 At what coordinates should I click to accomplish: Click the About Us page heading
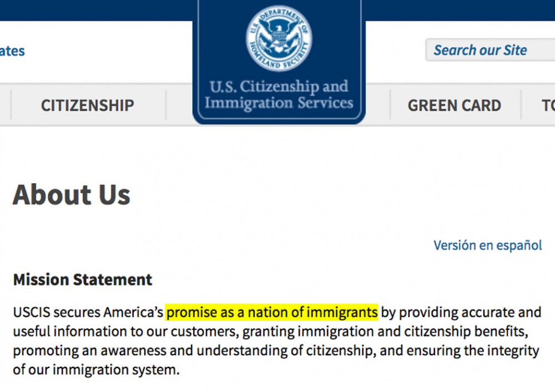72,194
